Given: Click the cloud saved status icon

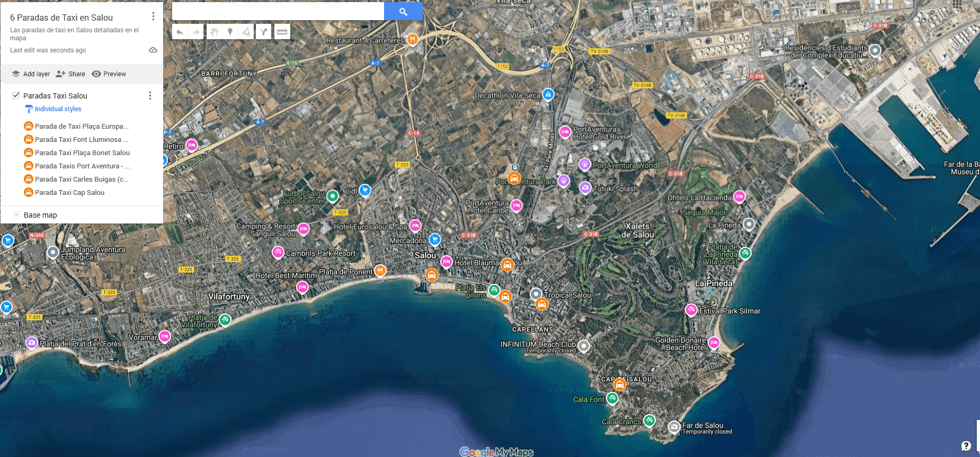Looking at the screenshot, I should pyautogui.click(x=153, y=50).
